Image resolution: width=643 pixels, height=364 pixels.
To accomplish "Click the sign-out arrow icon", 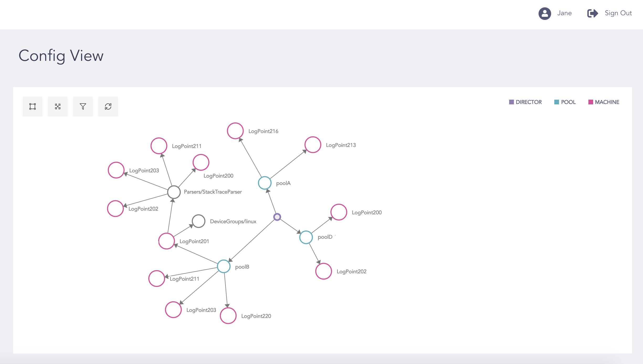I will pyautogui.click(x=592, y=13).
